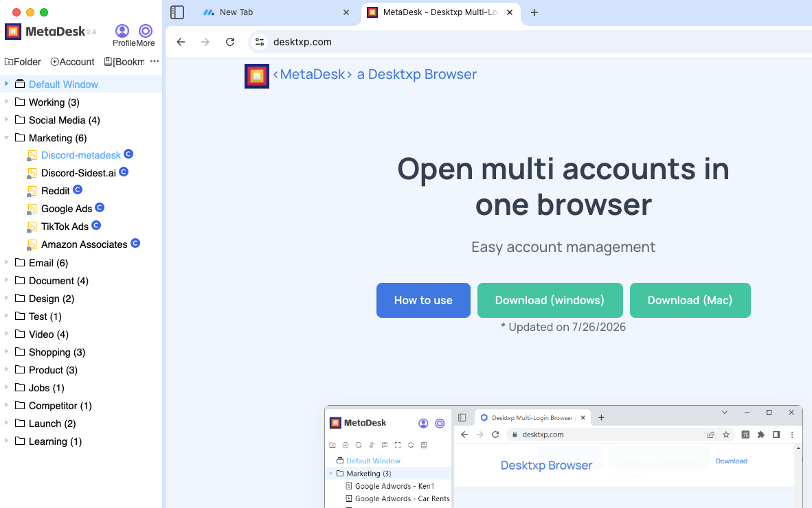The image size is (812, 508).
Task: Open the Discord-Sidest.ai account
Action: (79, 173)
